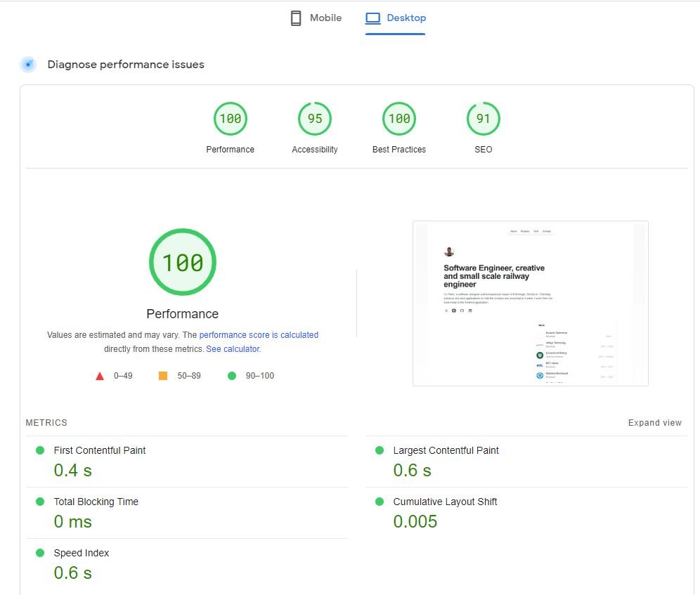The image size is (700, 595).
Task: Click the website screenshot thumbnail
Action: tap(530, 303)
